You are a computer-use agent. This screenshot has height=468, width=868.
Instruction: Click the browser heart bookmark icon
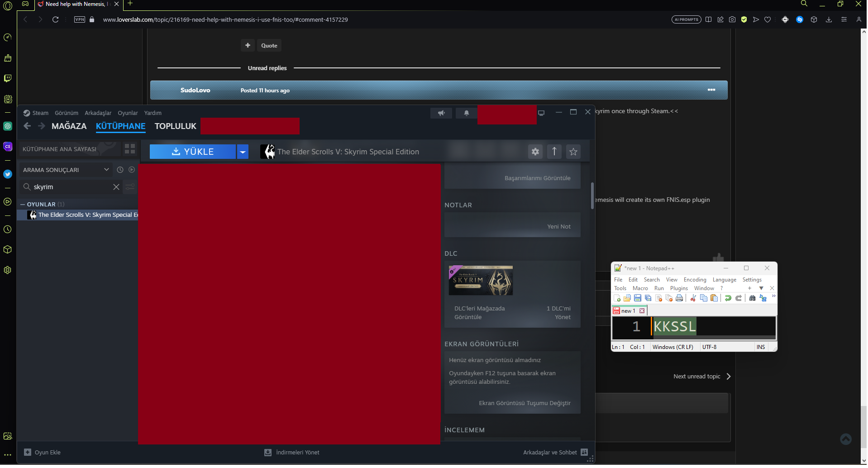pos(768,19)
